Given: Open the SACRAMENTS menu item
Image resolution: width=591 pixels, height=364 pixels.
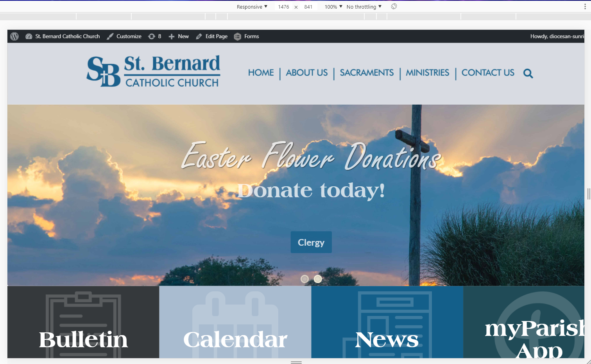Looking at the screenshot, I should 366,73.
